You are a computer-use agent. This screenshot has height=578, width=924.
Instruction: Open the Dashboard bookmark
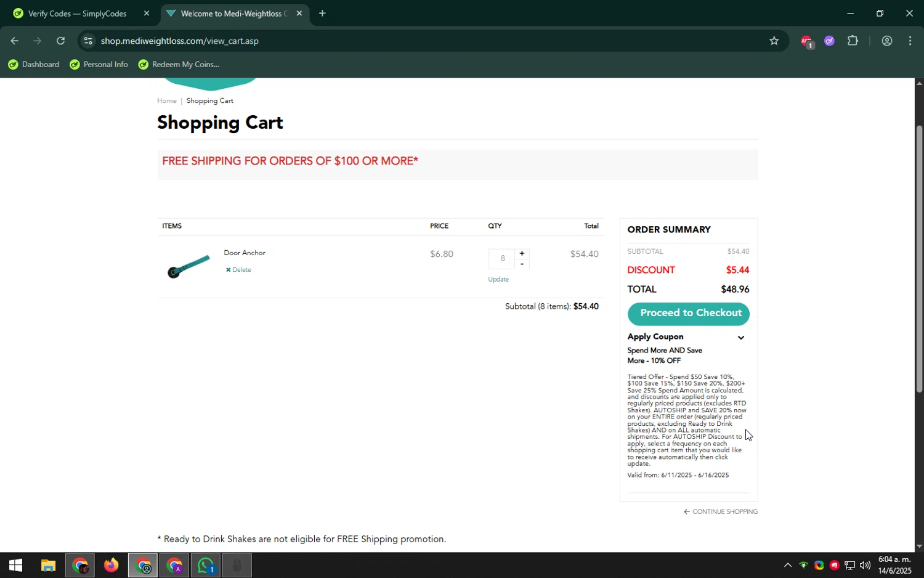(34, 65)
